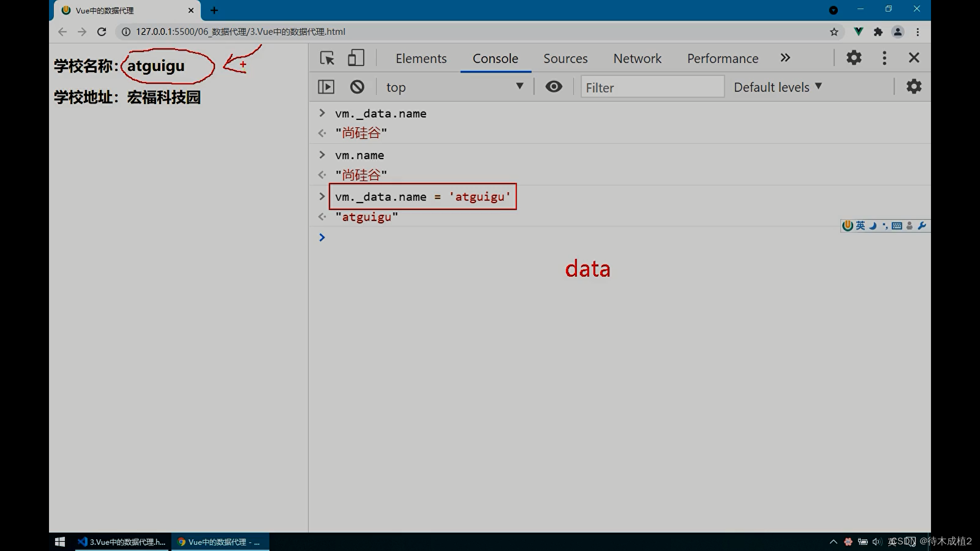This screenshot has height=551, width=980.
Task: Activate the inspect element picker icon
Action: (327, 58)
